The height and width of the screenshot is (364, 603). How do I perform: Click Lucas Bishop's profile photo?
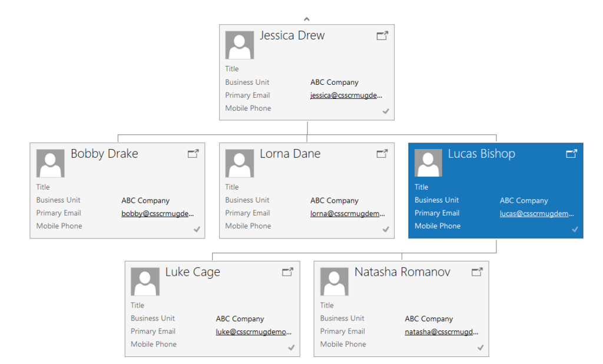(x=428, y=162)
